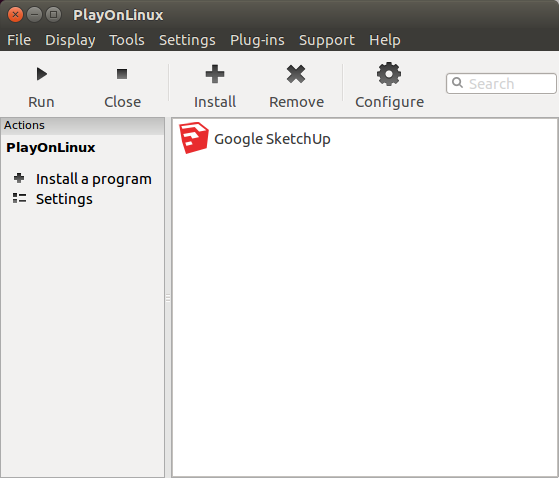Open the Support menu

327,40
